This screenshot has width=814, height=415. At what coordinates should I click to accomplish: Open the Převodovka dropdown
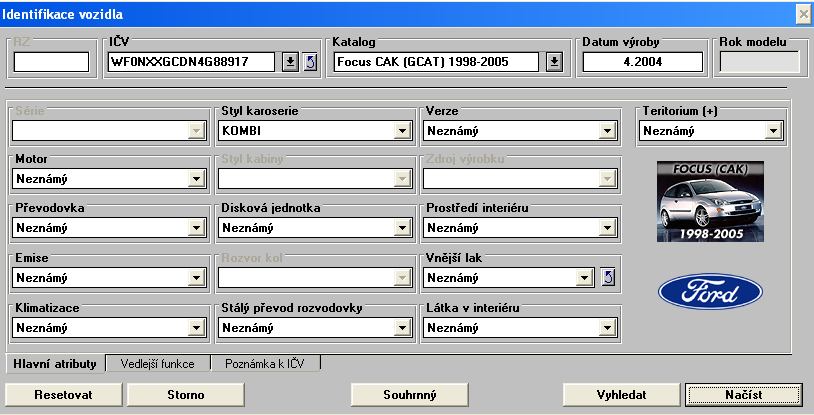coord(196,228)
